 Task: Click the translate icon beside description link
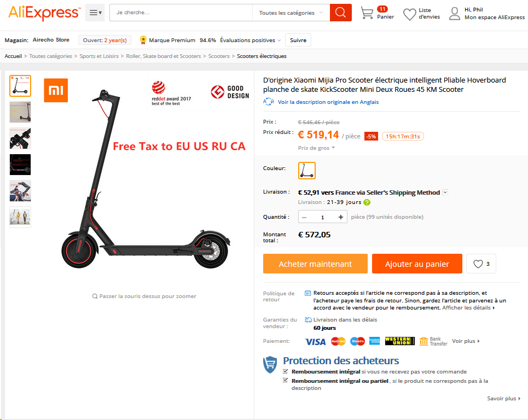pos(269,102)
